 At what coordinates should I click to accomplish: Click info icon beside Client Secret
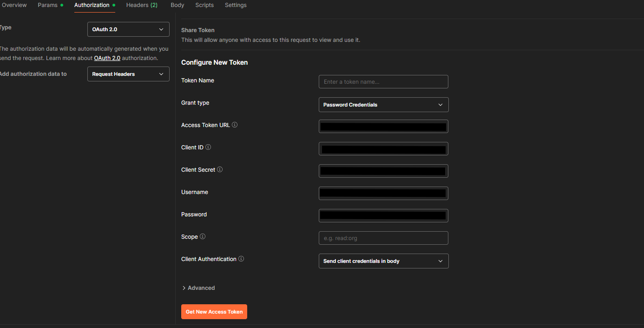pyautogui.click(x=220, y=170)
